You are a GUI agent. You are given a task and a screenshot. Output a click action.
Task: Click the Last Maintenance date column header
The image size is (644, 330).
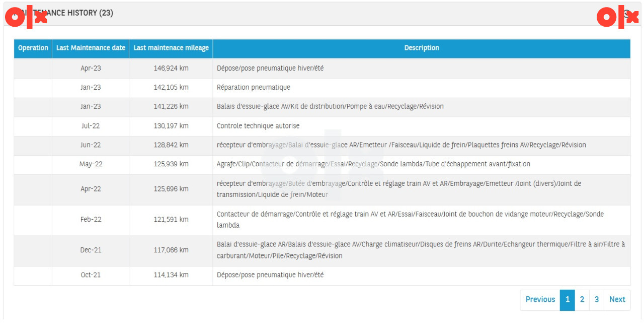(x=91, y=48)
